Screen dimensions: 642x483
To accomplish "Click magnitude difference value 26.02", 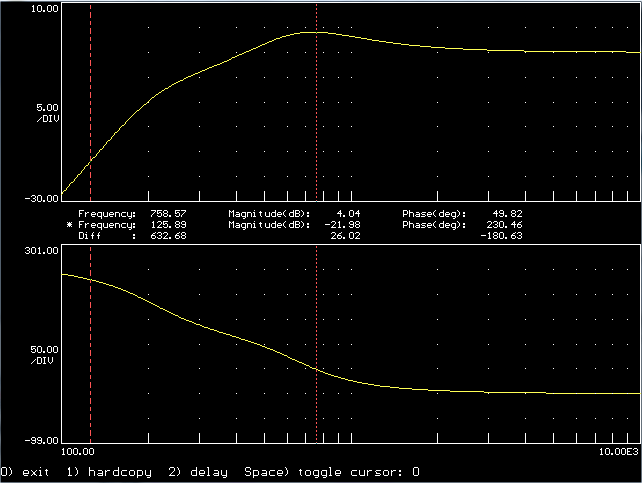I will click(x=345, y=236).
